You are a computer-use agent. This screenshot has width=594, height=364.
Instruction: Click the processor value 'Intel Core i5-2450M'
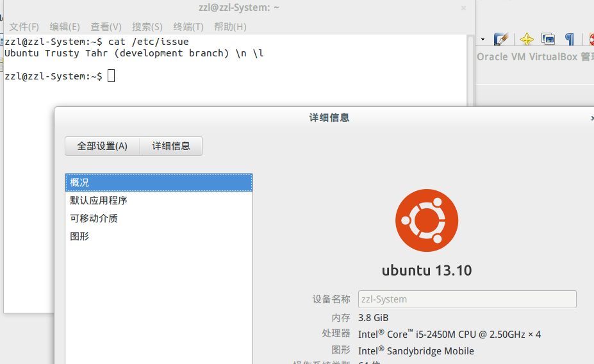pyautogui.click(x=449, y=334)
